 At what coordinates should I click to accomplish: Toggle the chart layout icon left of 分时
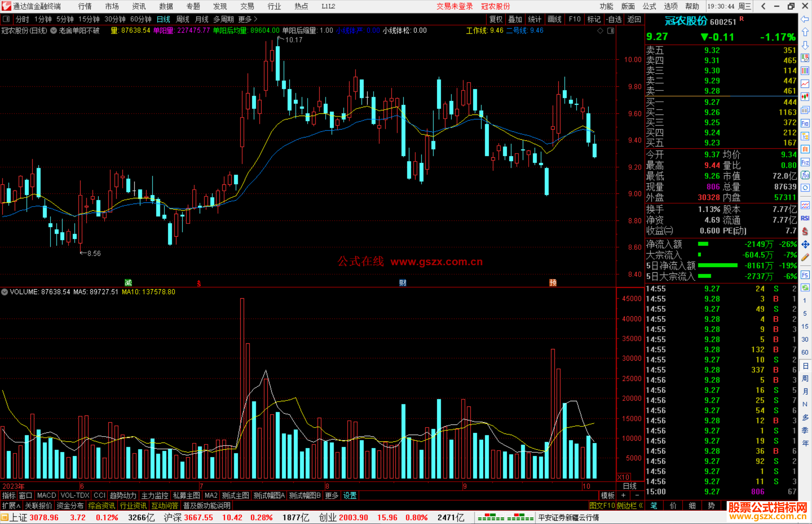pos(6,19)
